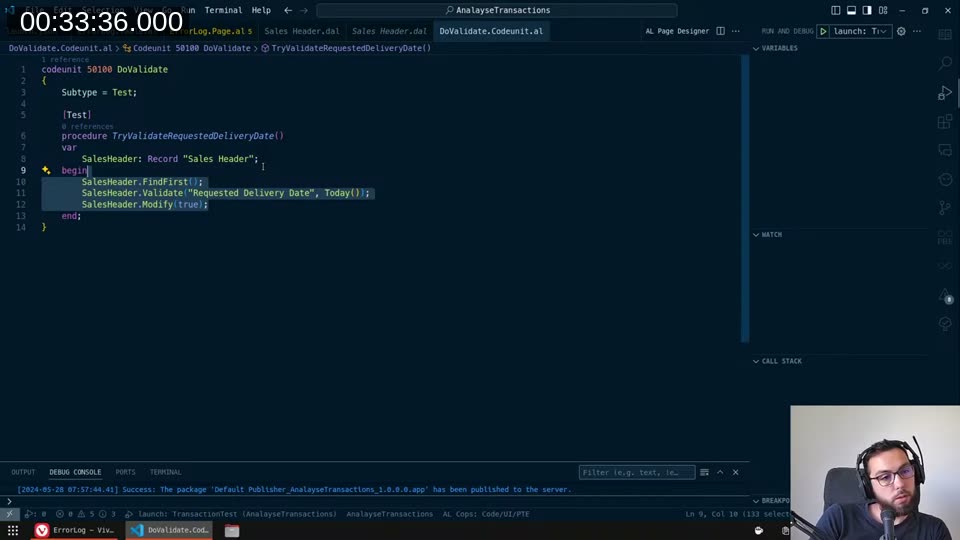Open the bottom hexagon icon in activity bar
The width and height of the screenshot is (960, 540).
tap(945, 323)
